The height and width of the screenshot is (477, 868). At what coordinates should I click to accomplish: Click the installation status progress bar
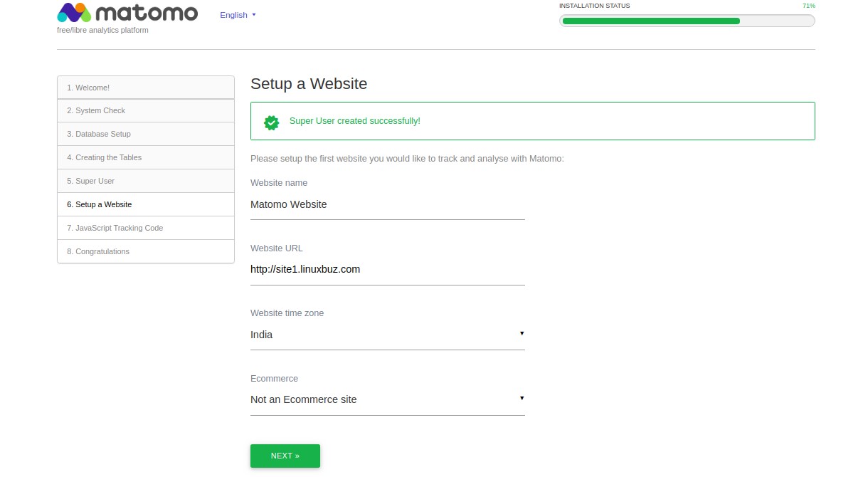687,21
